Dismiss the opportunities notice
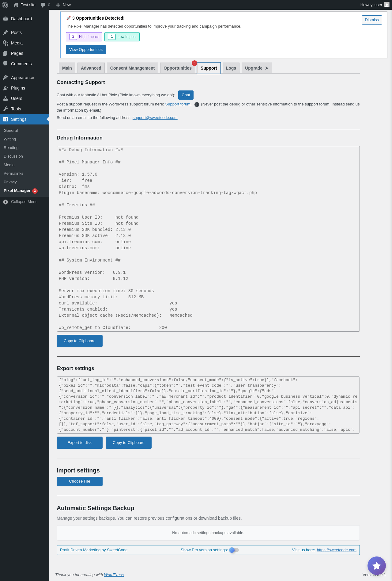This screenshot has width=392, height=581. 372,20
